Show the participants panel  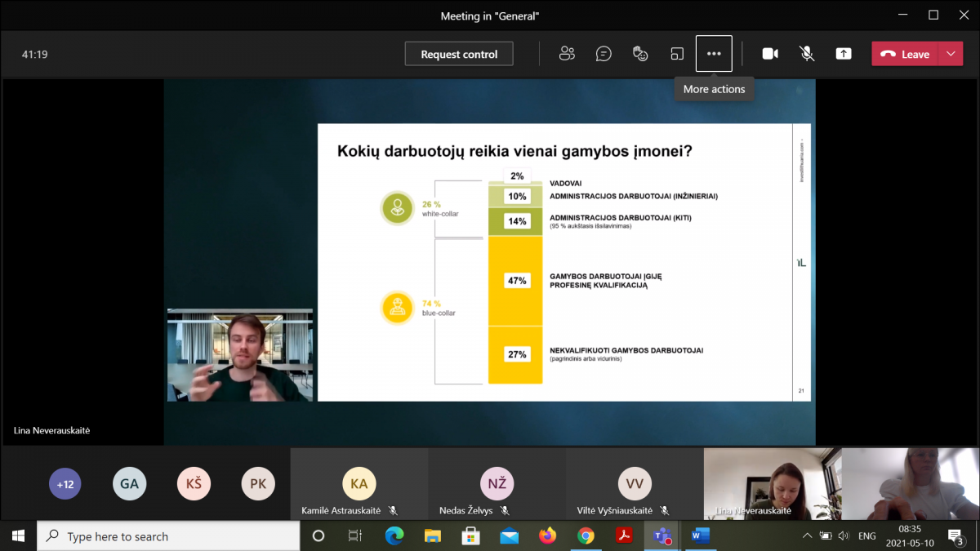pos(567,54)
